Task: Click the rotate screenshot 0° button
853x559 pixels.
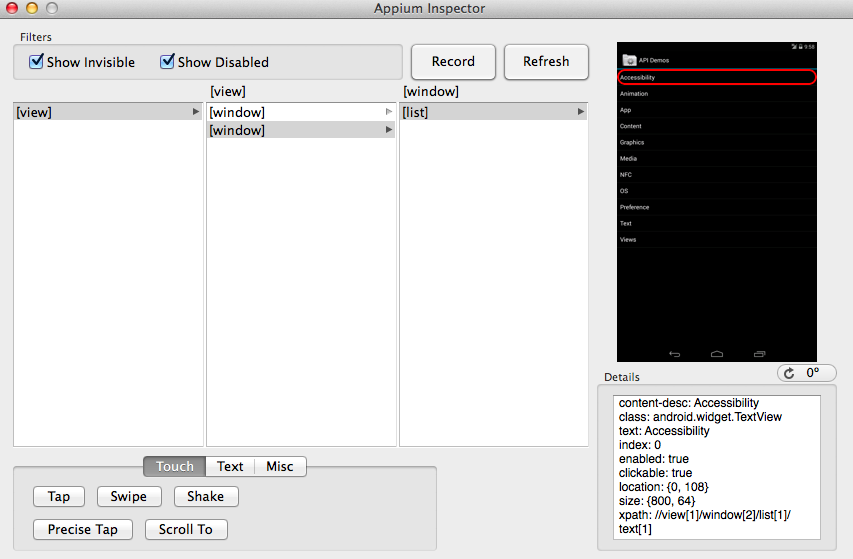Action: [x=806, y=373]
